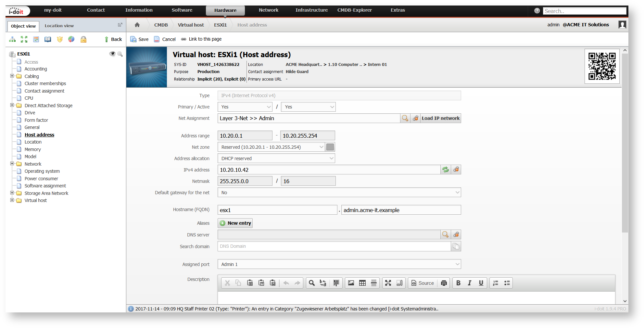Click the Back button
The height and width of the screenshot is (328, 644).
[x=113, y=39]
